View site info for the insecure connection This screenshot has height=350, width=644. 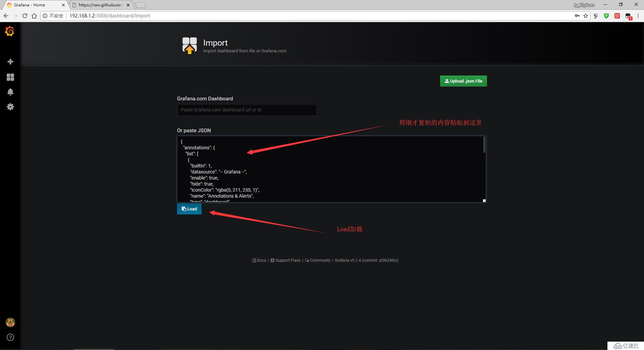(53, 16)
